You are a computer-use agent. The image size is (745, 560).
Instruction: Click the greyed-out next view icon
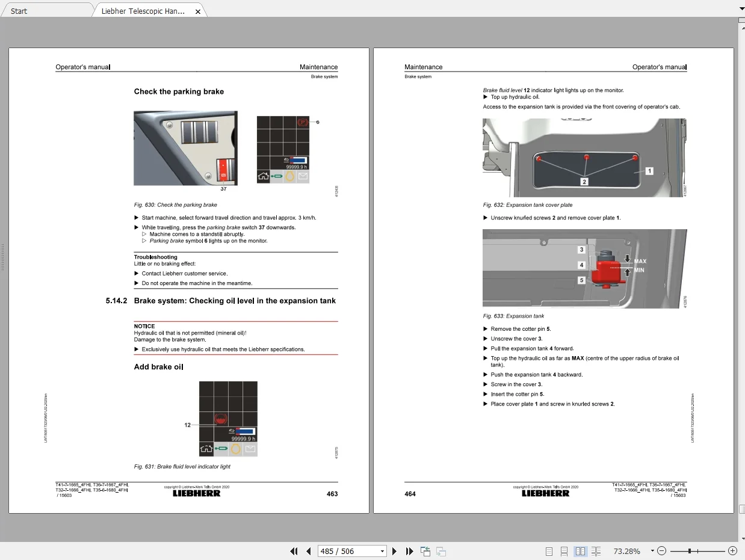[x=441, y=551]
